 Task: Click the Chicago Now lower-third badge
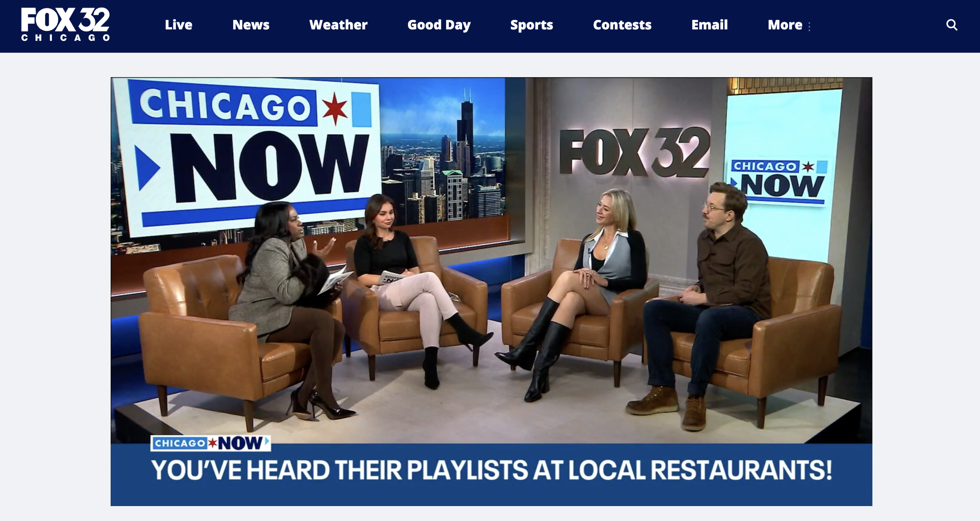[x=211, y=443]
